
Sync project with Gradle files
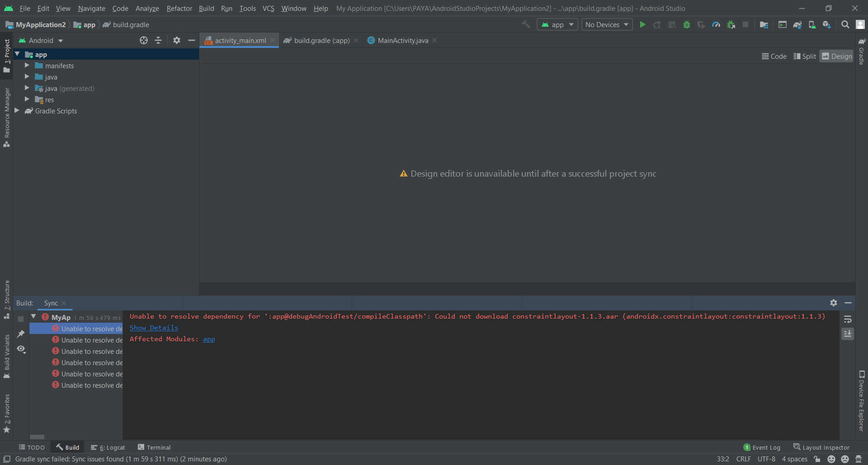click(x=797, y=25)
